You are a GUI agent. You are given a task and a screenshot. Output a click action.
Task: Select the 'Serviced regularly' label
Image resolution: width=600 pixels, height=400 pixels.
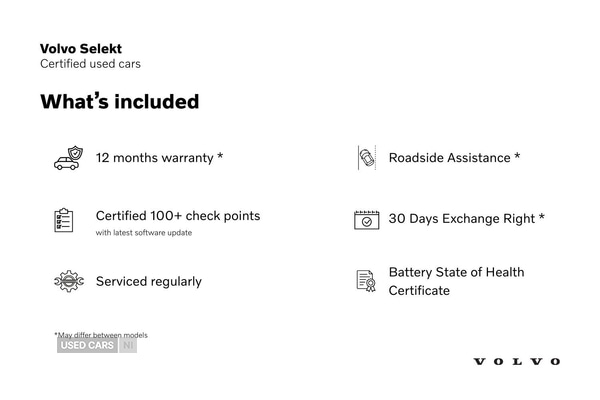point(148,282)
